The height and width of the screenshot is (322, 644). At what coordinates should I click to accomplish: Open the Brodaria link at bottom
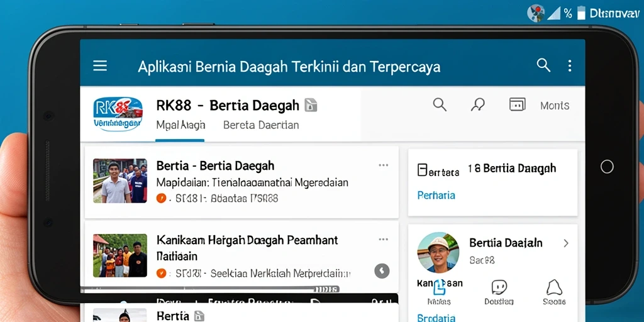point(436,318)
